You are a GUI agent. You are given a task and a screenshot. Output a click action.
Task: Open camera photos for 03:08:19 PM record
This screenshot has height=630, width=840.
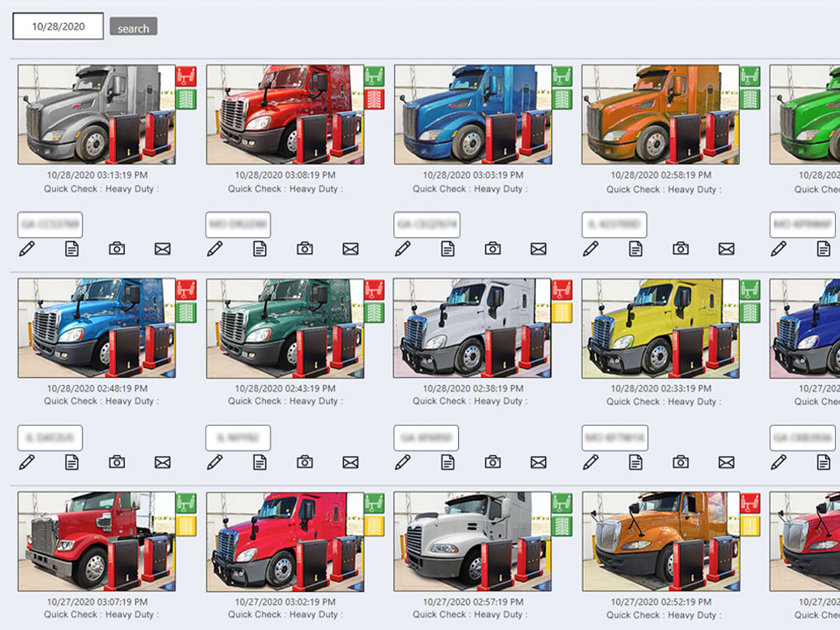point(305,249)
